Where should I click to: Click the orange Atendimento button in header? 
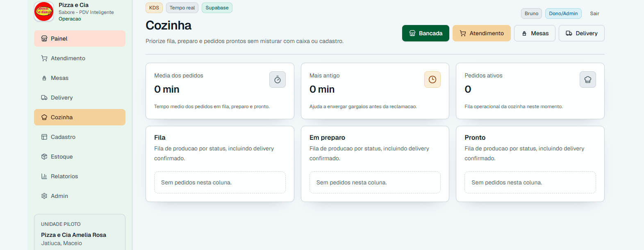(x=482, y=33)
